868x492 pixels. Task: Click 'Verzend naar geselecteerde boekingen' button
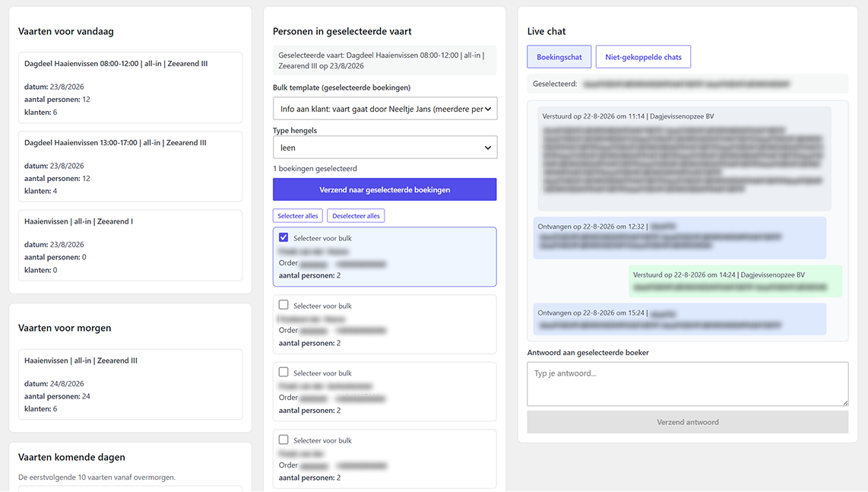point(385,189)
